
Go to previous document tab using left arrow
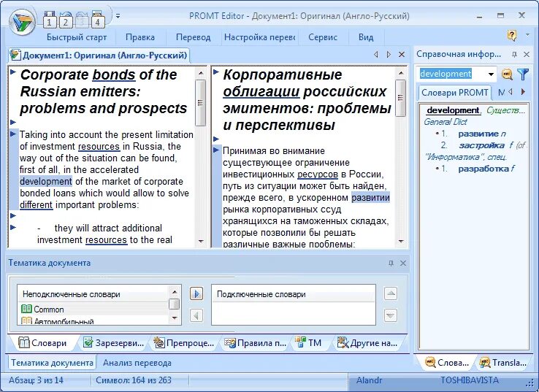pyautogui.click(x=375, y=54)
